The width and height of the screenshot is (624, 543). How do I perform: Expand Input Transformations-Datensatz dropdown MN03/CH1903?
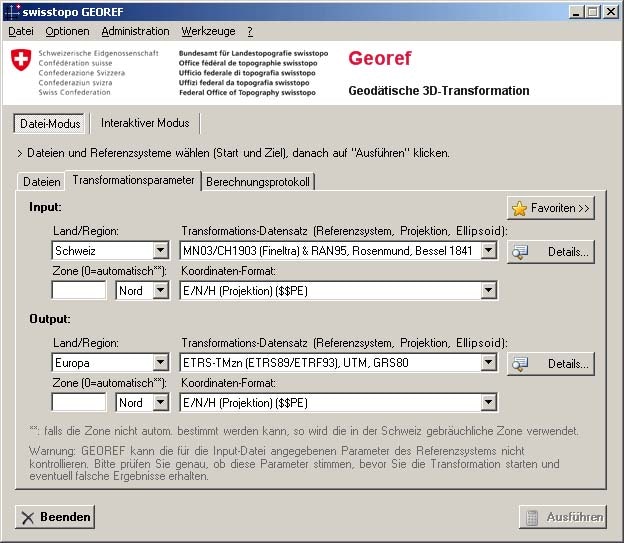tap(488, 250)
